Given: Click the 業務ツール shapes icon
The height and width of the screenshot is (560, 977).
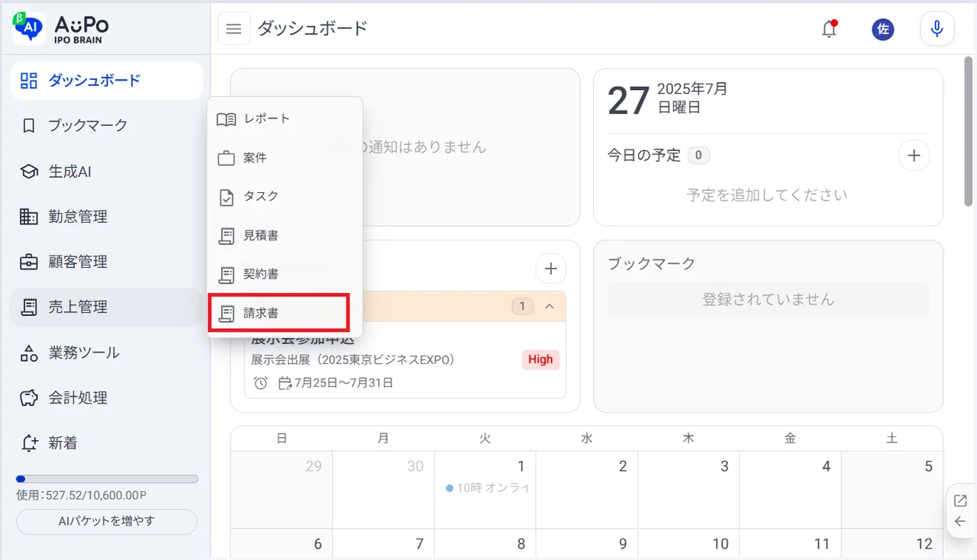Looking at the screenshot, I should pyautogui.click(x=28, y=352).
